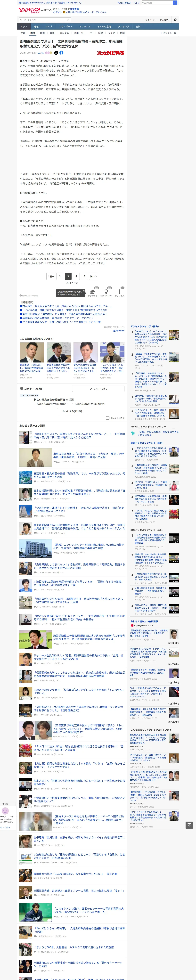This screenshot has height=980, width=196.
Task: Open the みんなの意見 navigation tab
Action: tap(104, 27)
